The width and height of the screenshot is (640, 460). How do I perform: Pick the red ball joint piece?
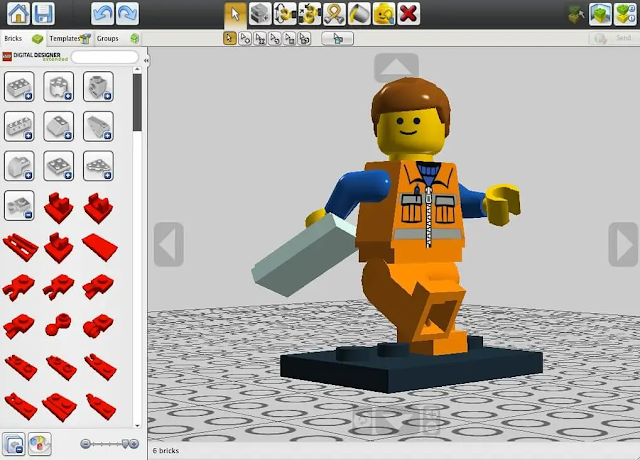click(x=58, y=324)
